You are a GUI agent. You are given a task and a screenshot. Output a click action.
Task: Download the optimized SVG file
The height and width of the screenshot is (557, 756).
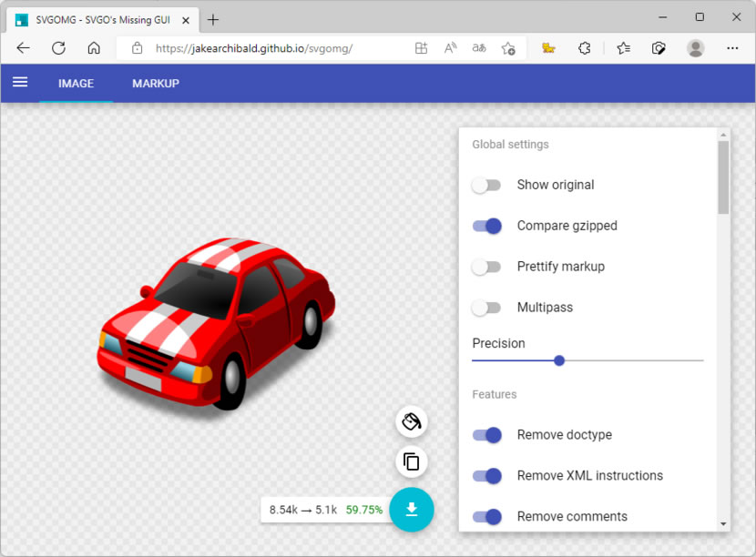[412, 510]
